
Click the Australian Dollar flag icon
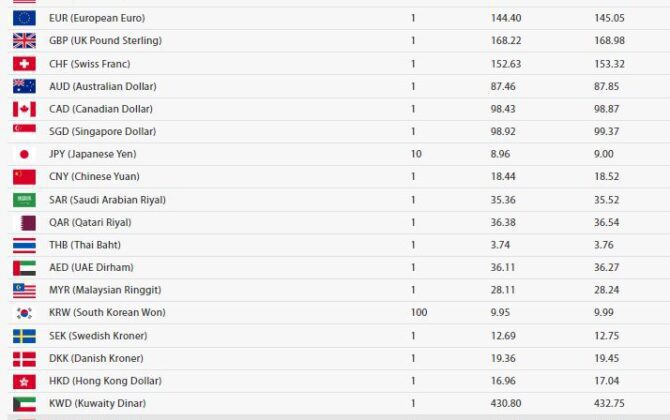pyautogui.click(x=24, y=87)
